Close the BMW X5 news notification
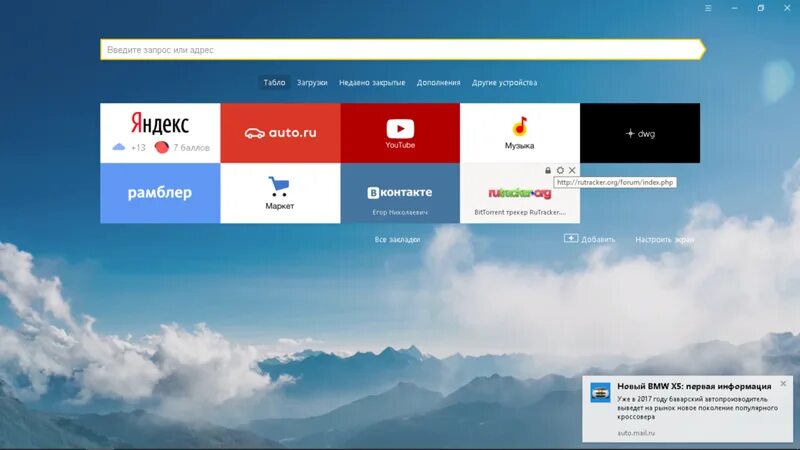This screenshot has height=450, width=800. 783,383
